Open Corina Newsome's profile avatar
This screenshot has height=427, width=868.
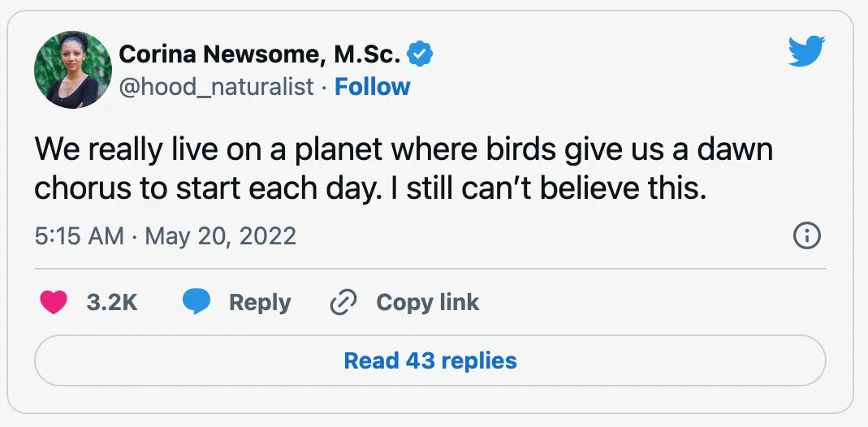pyautogui.click(x=72, y=70)
